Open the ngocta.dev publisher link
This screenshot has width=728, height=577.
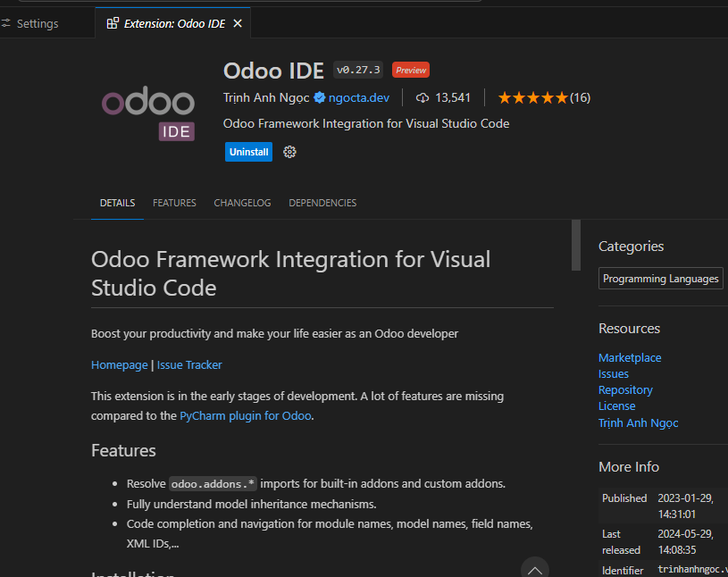click(359, 97)
